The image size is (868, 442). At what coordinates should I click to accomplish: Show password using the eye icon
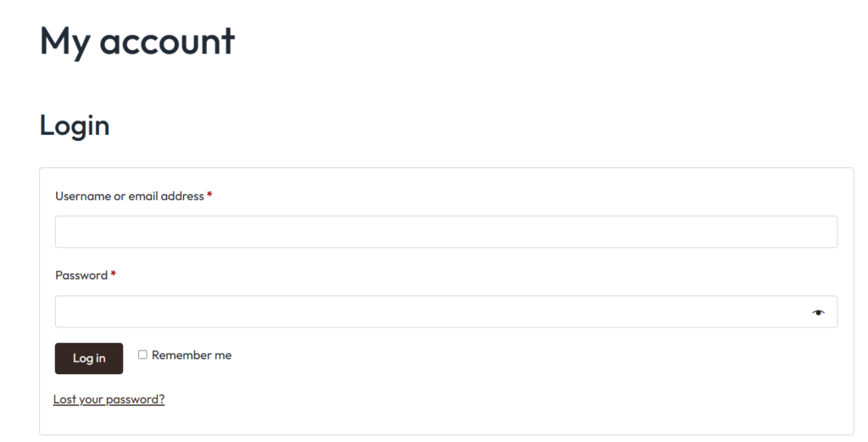817,312
